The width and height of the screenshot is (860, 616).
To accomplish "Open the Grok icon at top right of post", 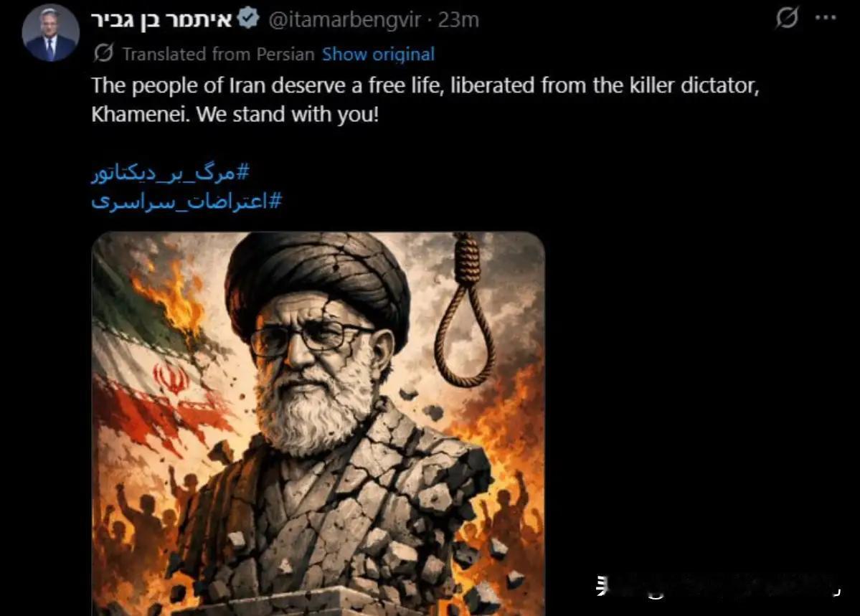I will [787, 17].
